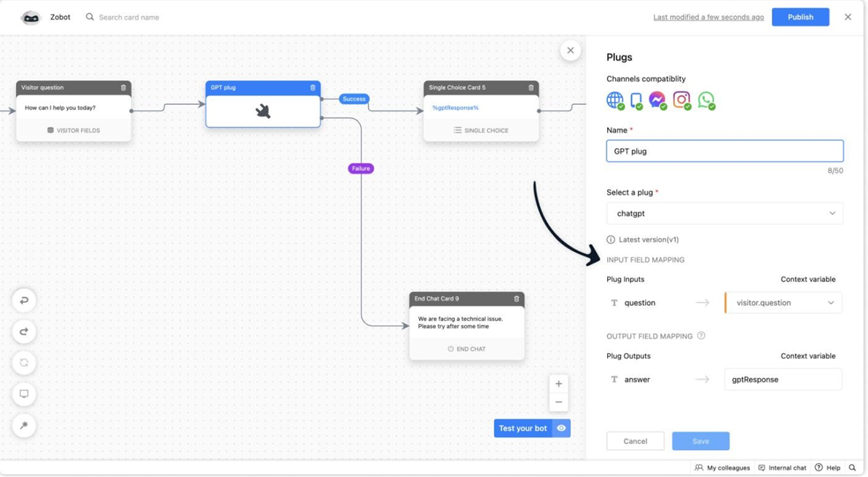The height and width of the screenshot is (477, 868).
Task: Click the Messenger channel icon
Action: click(x=657, y=100)
